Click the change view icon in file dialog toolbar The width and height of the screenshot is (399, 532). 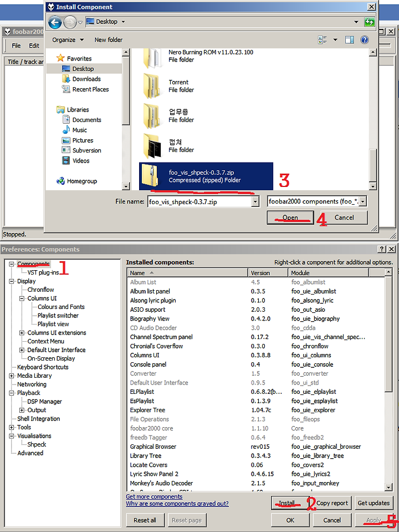click(323, 40)
